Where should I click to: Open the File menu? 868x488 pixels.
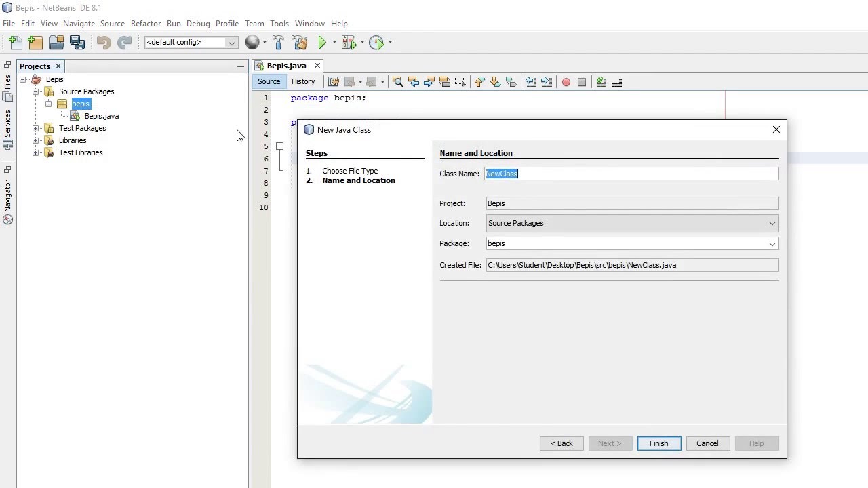click(x=9, y=23)
